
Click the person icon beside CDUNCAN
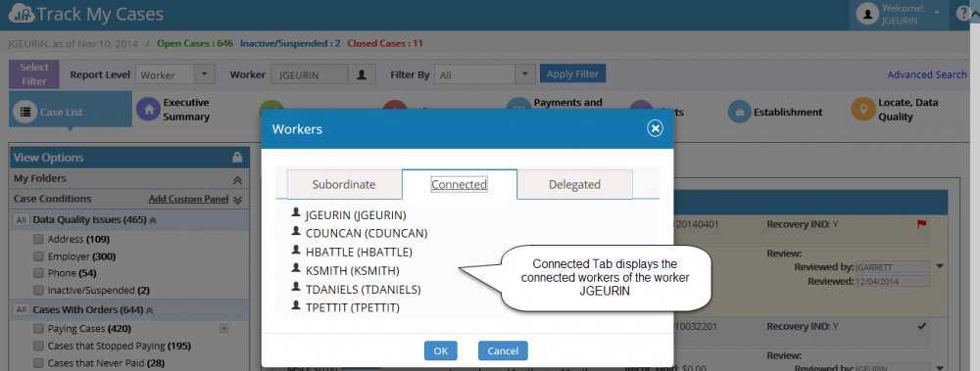point(296,232)
